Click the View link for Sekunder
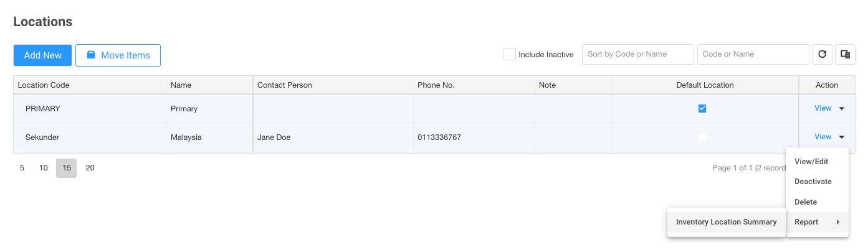Viewport: 868px width, 250px height. (x=823, y=137)
